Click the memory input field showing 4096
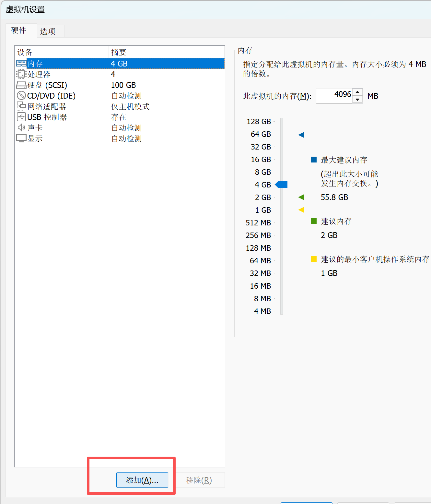 334,96
